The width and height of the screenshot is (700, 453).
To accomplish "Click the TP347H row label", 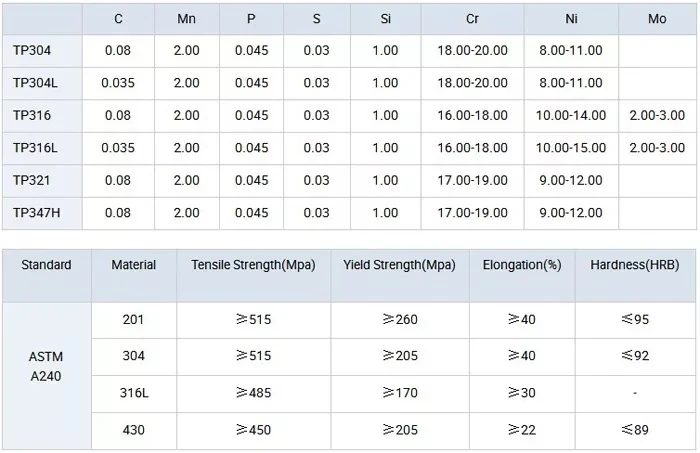I will 36,213.
